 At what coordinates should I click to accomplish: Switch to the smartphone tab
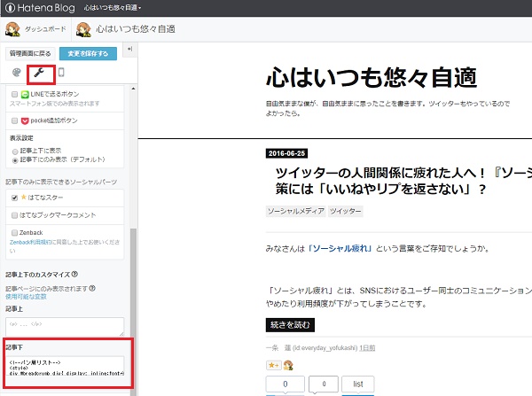[61, 73]
